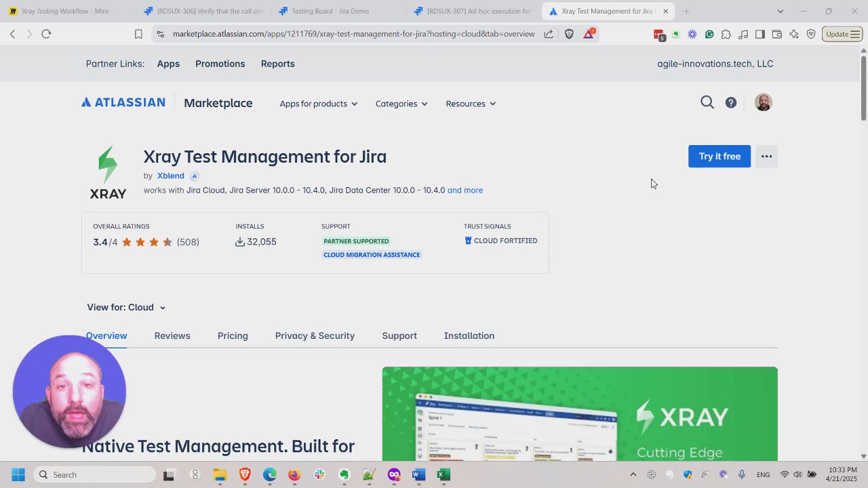The width and height of the screenshot is (868, 488).
Task: Open the help question mark icon
Action: coord(731,103)
